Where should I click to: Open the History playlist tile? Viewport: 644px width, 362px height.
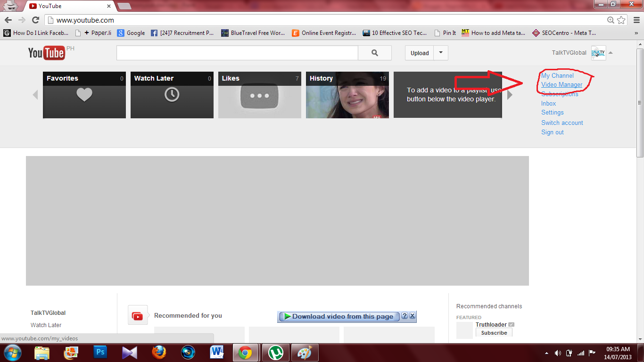point(347,95)
